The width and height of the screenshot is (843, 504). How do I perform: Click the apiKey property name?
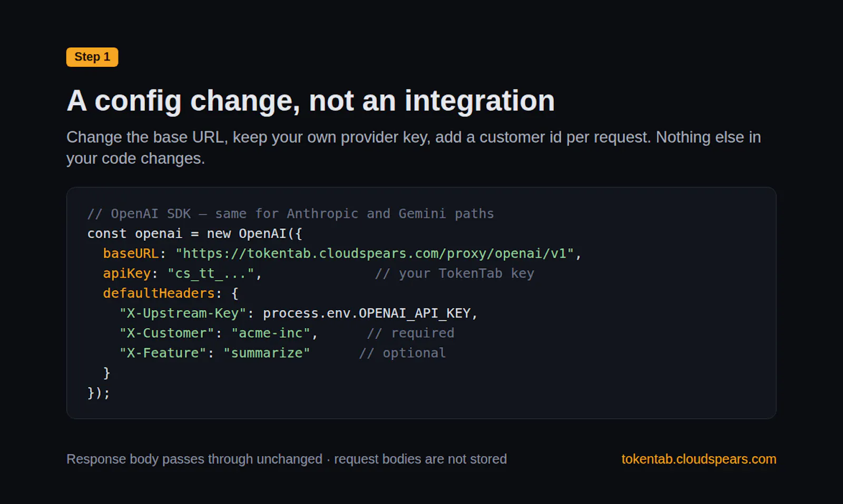[127, 273]
